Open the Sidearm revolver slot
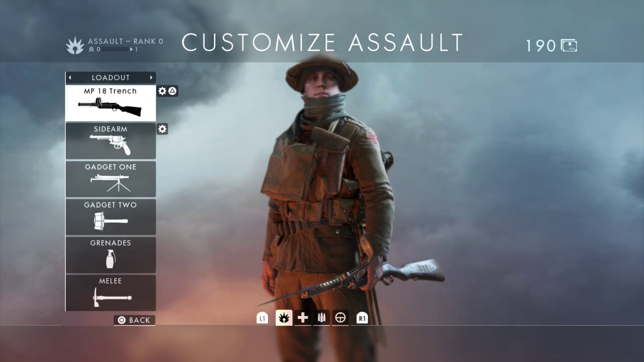The image size is (644, 362). [x=111, y=141]
